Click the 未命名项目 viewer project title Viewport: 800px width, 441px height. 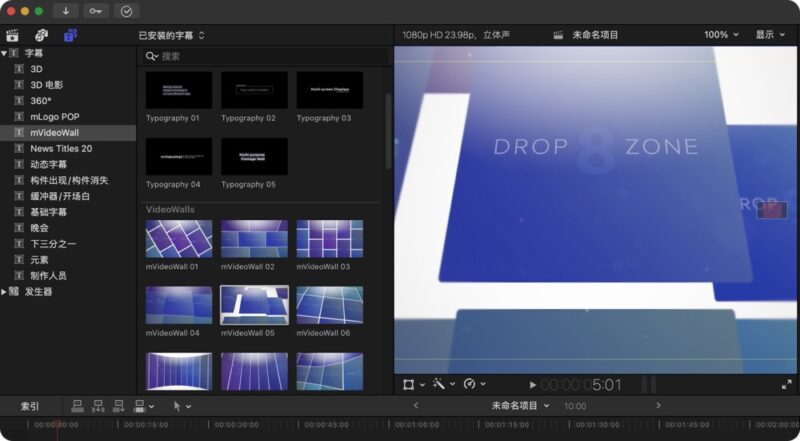(x=595, y=35)
